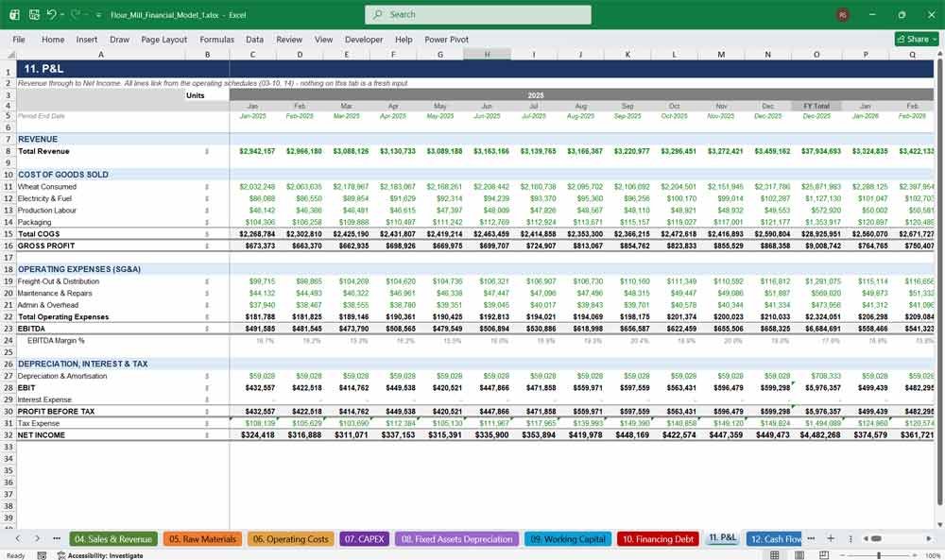Open the Review ribbon tab
This screenshot has width=945, height=560.
(x=289, y=39)
